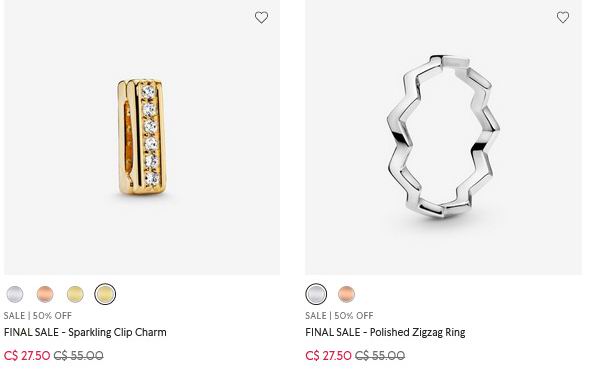Favorite the Polished Zigzag Ring using its heart icon
The image size is (590, 372).
pos(563,17)
